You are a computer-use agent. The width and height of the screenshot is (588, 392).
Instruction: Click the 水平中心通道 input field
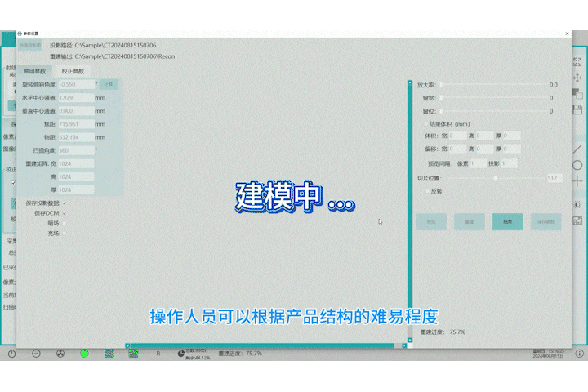pyautogui.click(x=77, y=97)
